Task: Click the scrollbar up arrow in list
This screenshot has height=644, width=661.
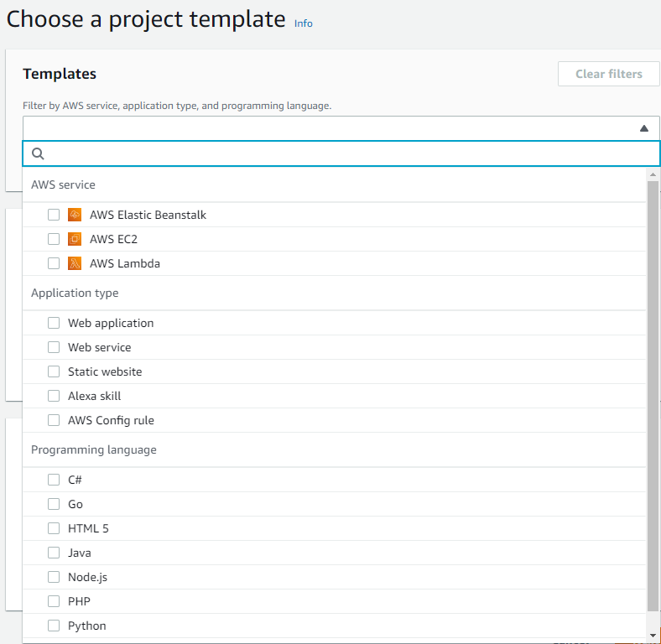Action: (653, 174)
